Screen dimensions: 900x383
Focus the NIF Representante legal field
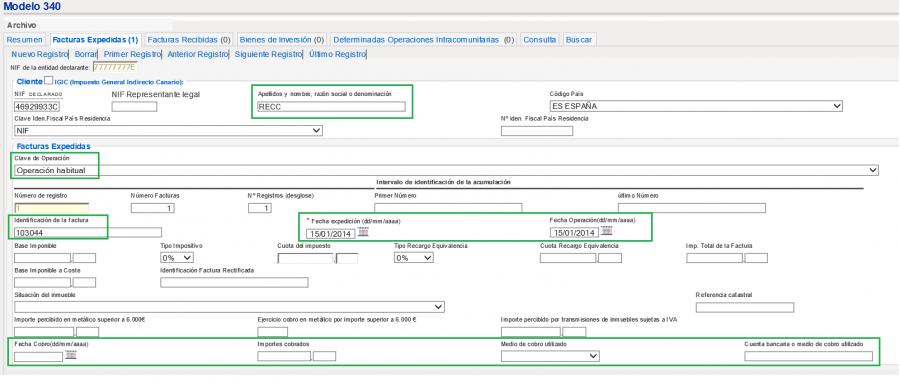point(134,107)
